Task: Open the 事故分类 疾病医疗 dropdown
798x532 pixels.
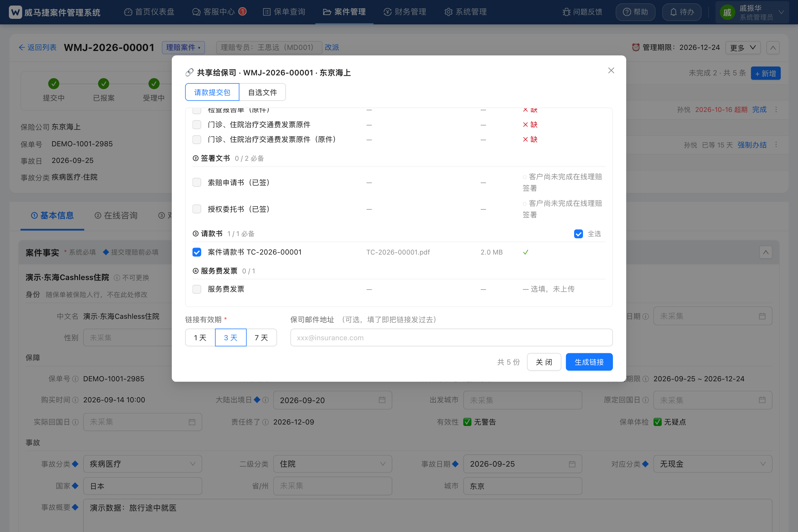Action: point(143,464)
